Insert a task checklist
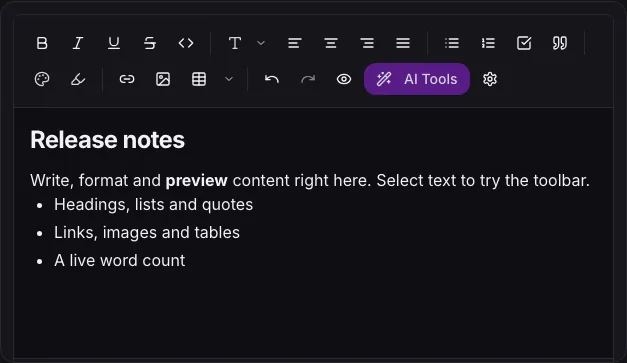The image size is (627, 363). click(x=524, y=43)
